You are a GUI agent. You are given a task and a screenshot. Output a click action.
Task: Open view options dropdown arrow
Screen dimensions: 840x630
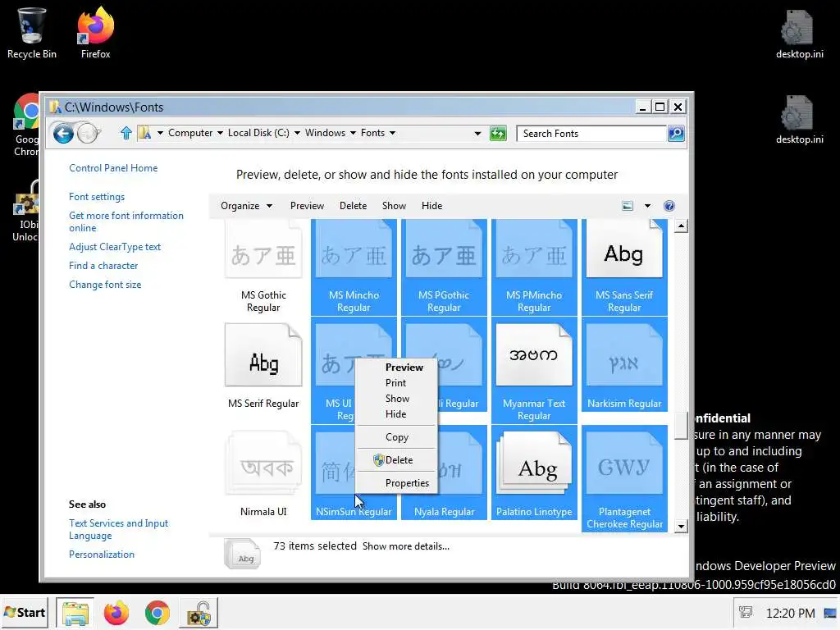(x=647, y=206)
